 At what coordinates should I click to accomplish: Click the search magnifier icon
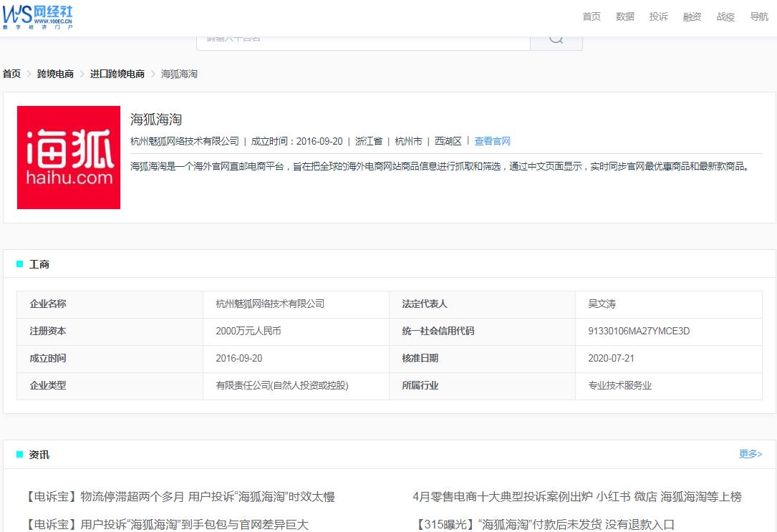click(x=556, y=39)
